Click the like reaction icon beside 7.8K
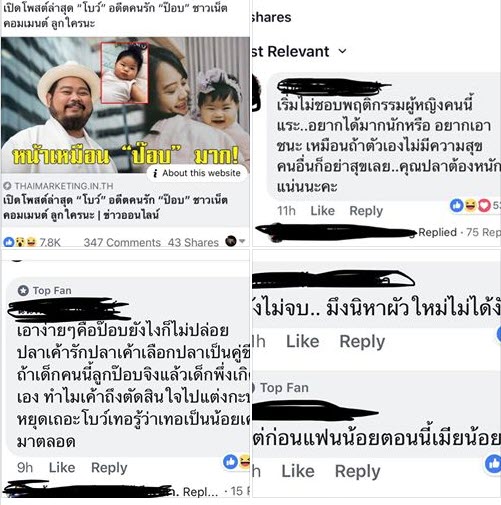Image resolution: width=501 pixels, height=505 pixels. pos(8,242)
